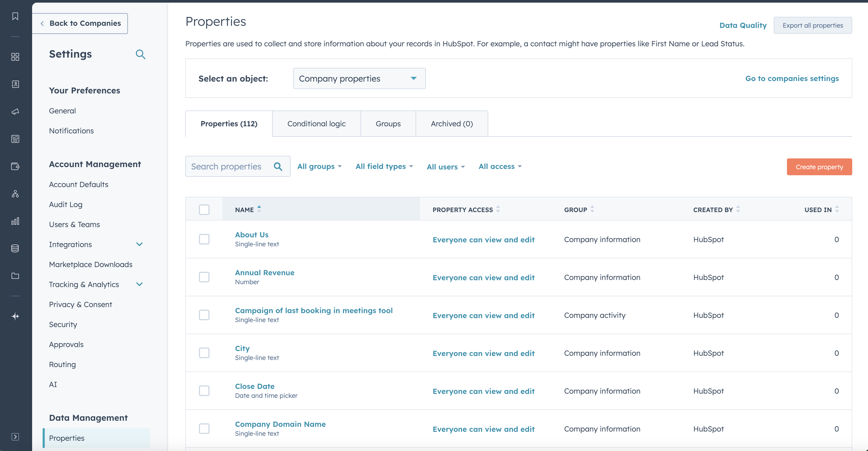Open the marketing megaphone icon
This screenshot has height=451, width=868.
click(x=15, y=112)
